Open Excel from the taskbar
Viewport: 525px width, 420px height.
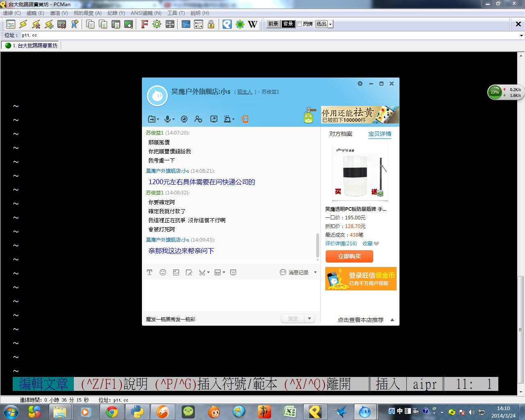[x=290, y=412]
